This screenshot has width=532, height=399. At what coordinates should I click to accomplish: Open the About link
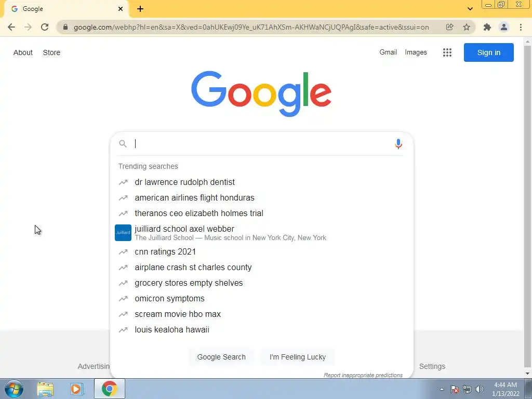tap(23, 52)
